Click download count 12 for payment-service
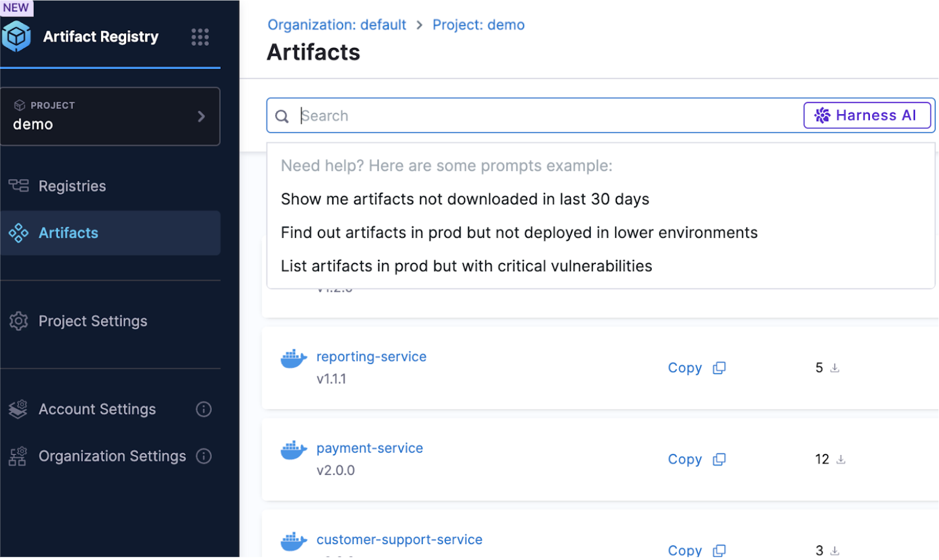Viewport: 939px width, 560px height. (822, 459)
